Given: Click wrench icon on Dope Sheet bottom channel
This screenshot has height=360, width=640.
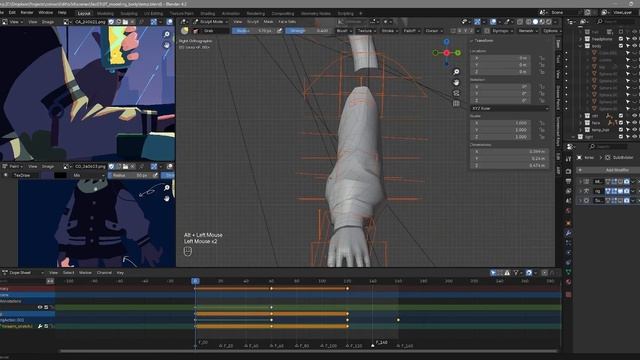Looking at the screenshot, I should click(x=40, y=327).
